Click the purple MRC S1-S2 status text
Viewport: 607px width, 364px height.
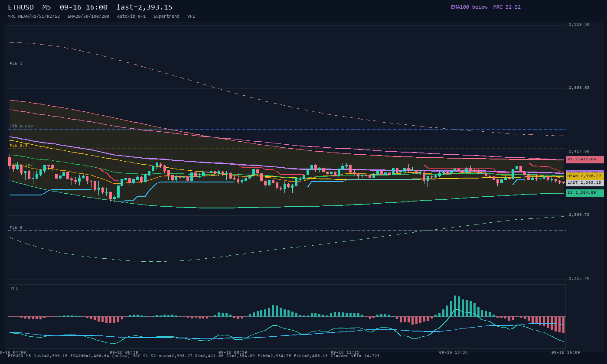(507, 7)
